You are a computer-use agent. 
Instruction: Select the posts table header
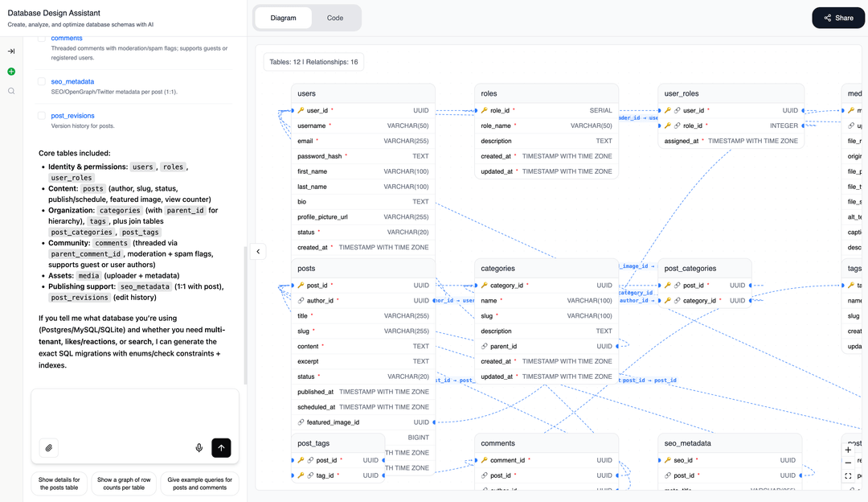[363, 268]
